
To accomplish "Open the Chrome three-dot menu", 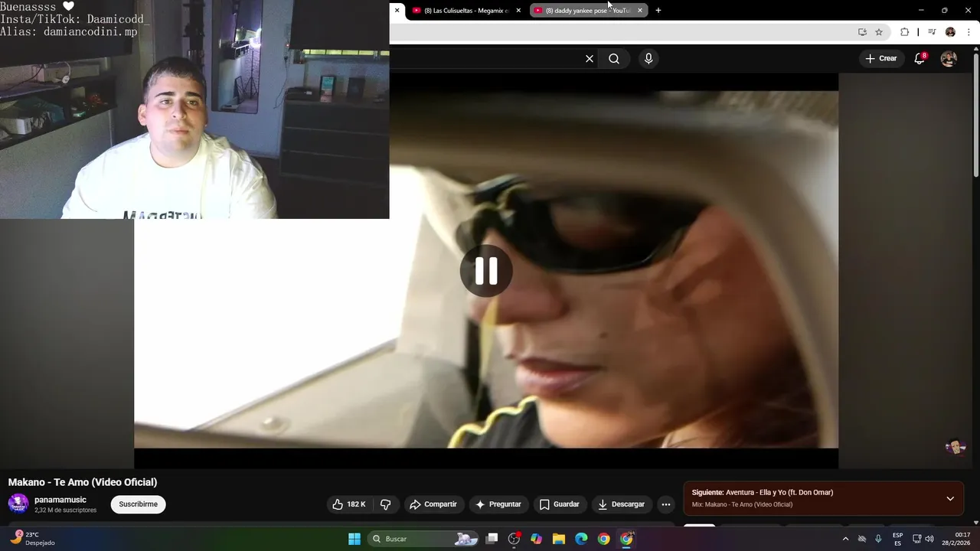I will 969,32.
